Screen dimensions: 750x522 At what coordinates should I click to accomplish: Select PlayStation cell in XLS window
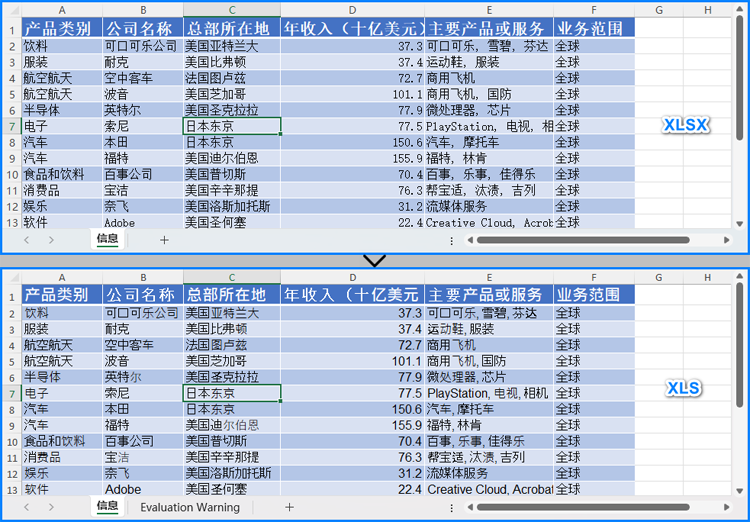(x=489, y=393)
